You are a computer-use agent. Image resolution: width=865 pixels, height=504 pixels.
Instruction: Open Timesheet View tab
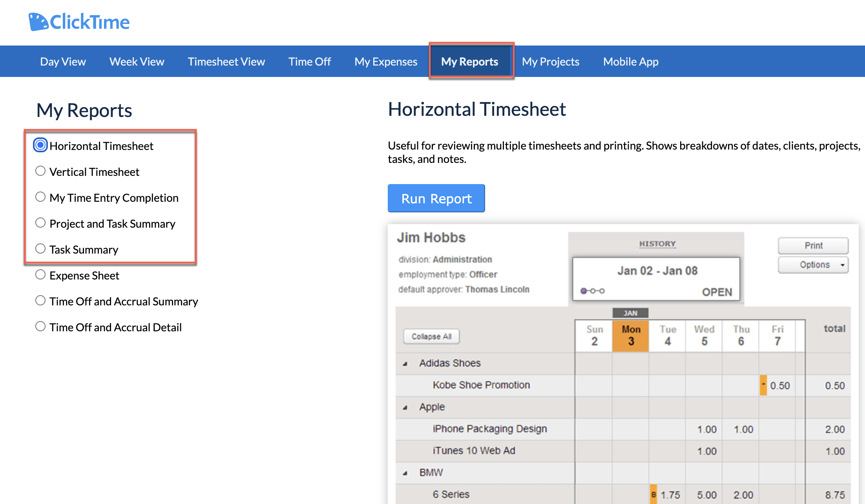click(x=226, y=62)
